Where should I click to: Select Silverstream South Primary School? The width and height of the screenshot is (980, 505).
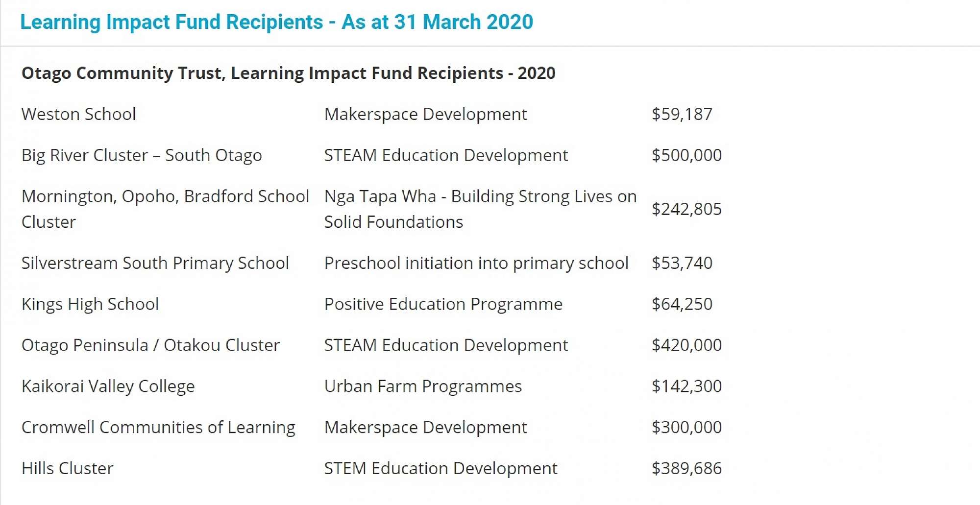click(x=155, y=263)
